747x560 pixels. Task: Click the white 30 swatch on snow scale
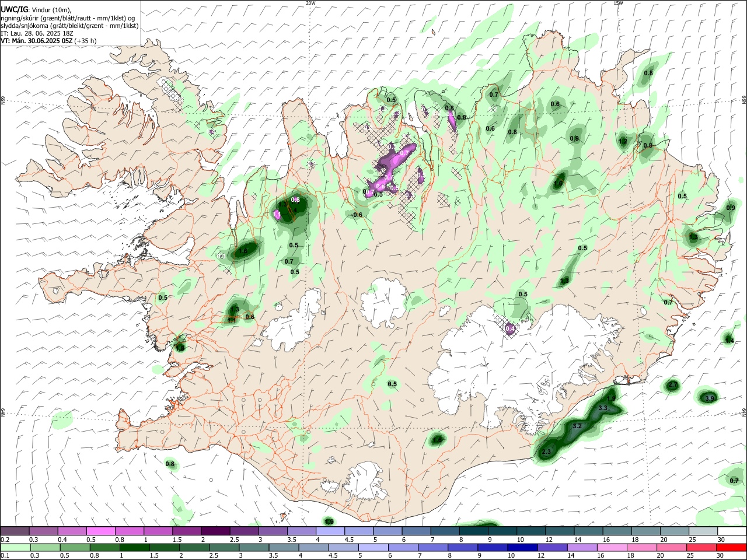pos(732,531)
